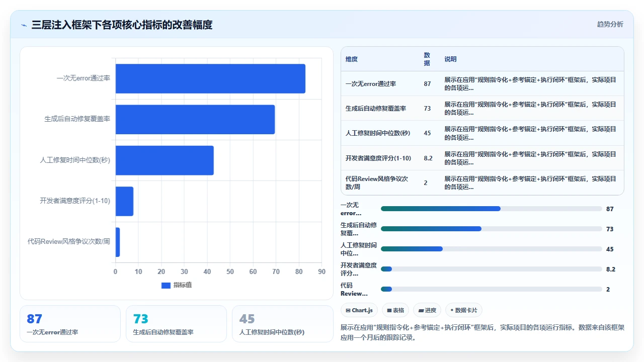Click the 代码Review风格争议次数/周 chart bar
The height and width of the screenshot is (362, 644).
(118, 242)
